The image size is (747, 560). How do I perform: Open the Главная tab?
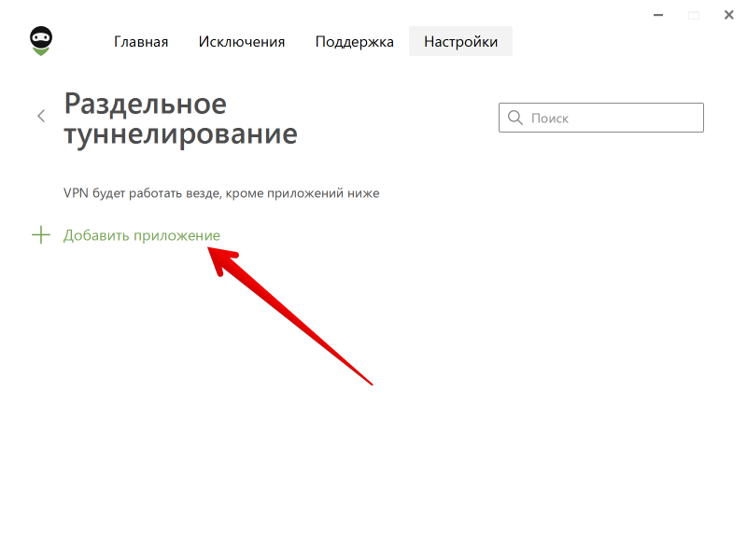(141, 42)
